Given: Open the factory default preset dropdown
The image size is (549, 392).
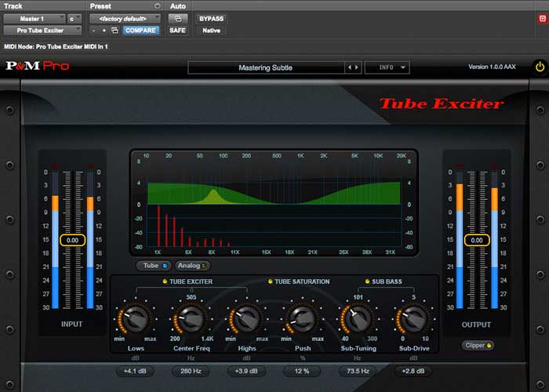Looking at the screenshot, I should click(x=125, y=19).
